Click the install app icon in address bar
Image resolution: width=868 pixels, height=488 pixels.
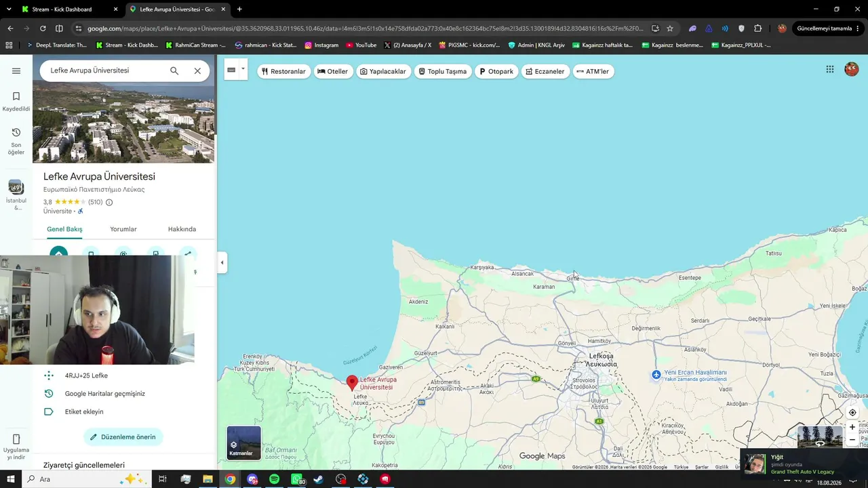point(655,28)
